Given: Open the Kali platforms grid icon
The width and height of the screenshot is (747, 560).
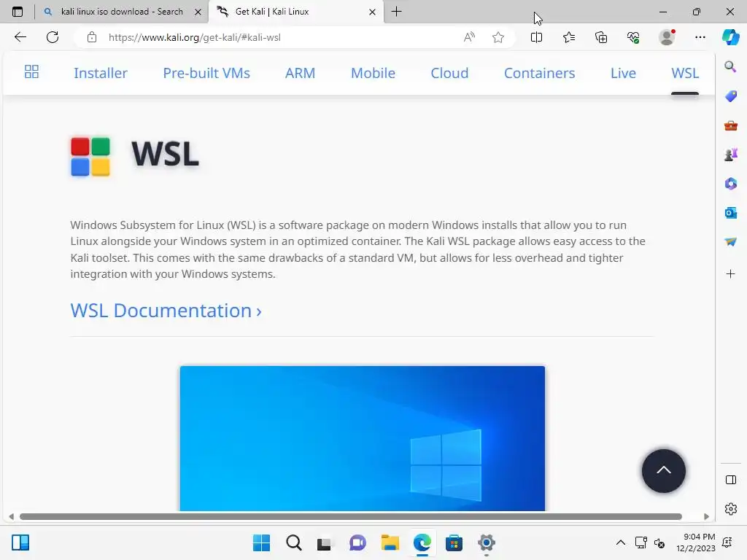Looking at the screenshot, I should point(31,72).
